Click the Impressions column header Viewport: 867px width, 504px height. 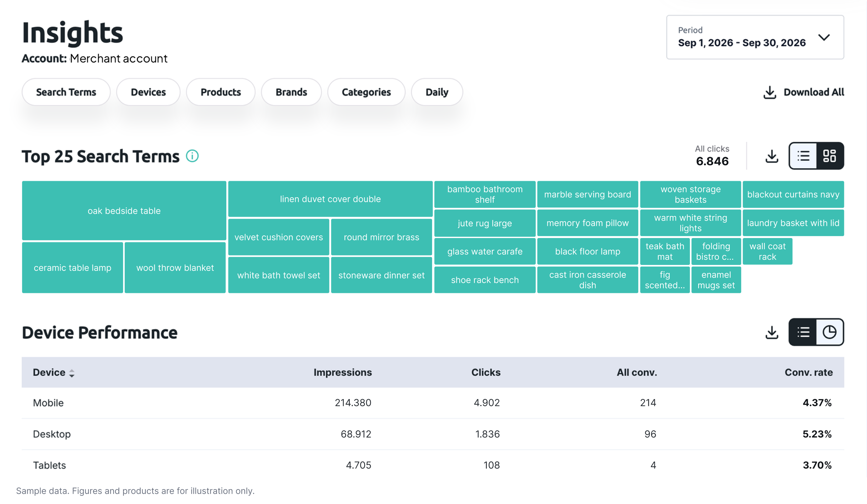343,372
